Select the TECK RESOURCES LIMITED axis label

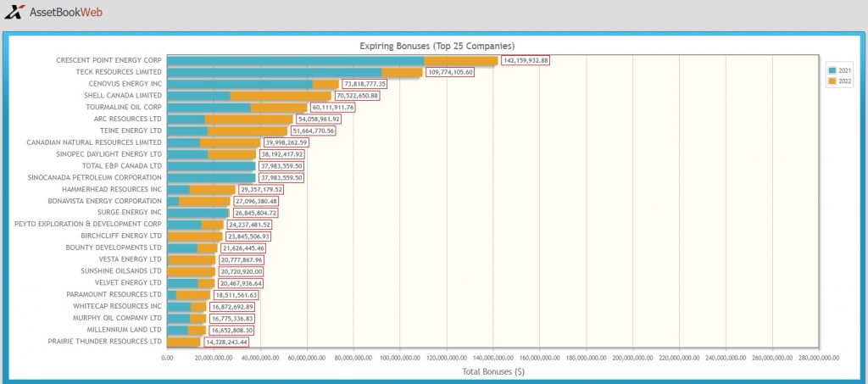click(119, 72)
